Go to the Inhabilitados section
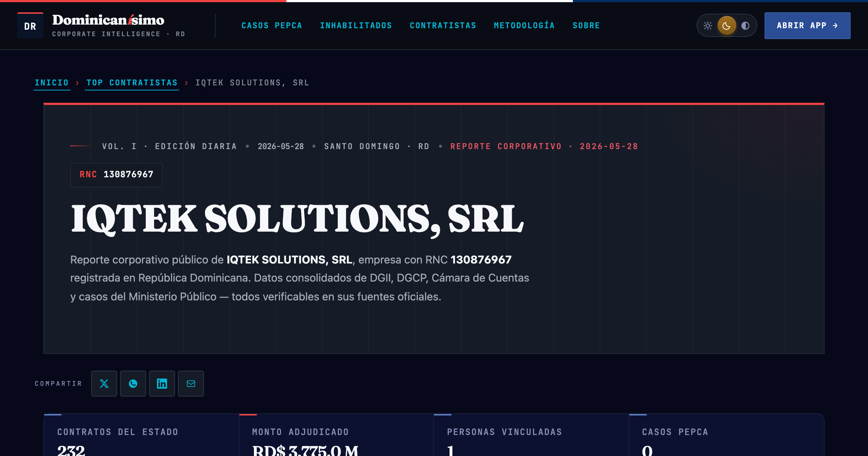Screen dimensions: 868x456 click(356, 25)
